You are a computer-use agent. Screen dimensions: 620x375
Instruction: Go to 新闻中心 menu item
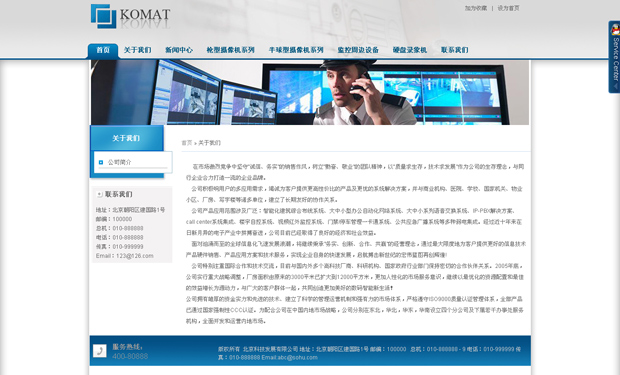coord(179,50)
